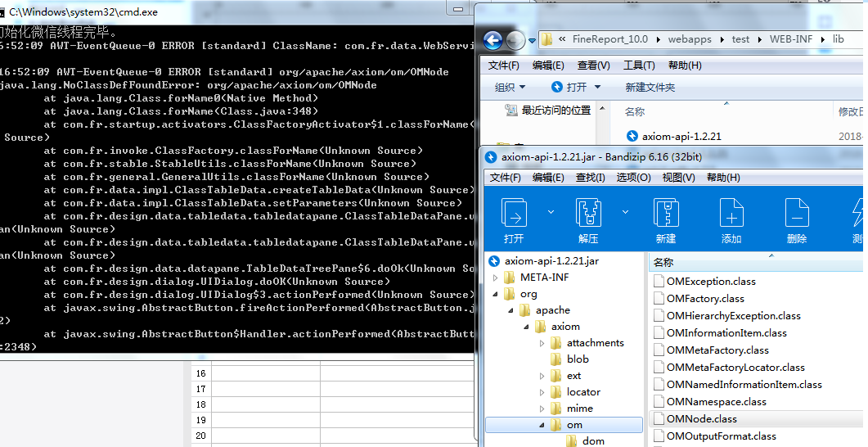This screenshot has width=868, height=447.
Task: Expand the META-INF folder in Bandizip's tree
Action: pos(496,278)
